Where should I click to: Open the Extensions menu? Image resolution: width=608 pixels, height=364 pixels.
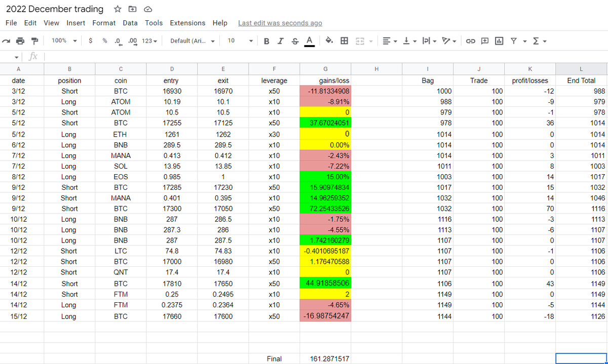coord(187,23)
